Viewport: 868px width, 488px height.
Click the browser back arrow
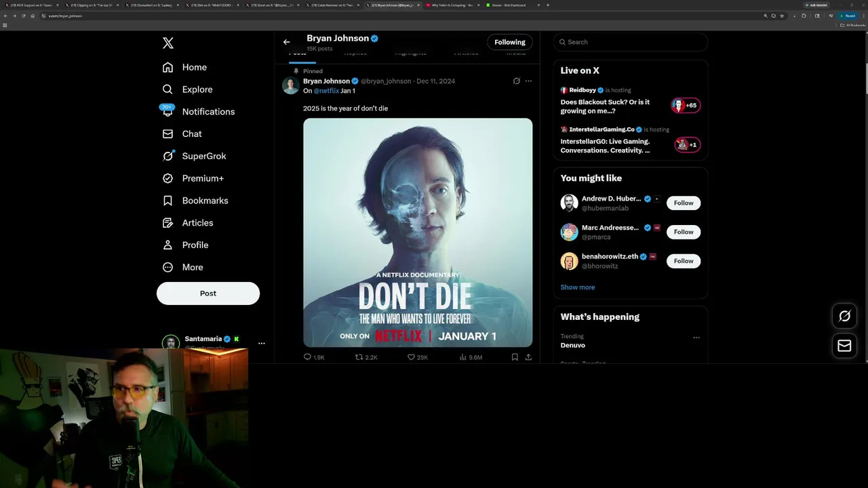(x=5, y=16)
